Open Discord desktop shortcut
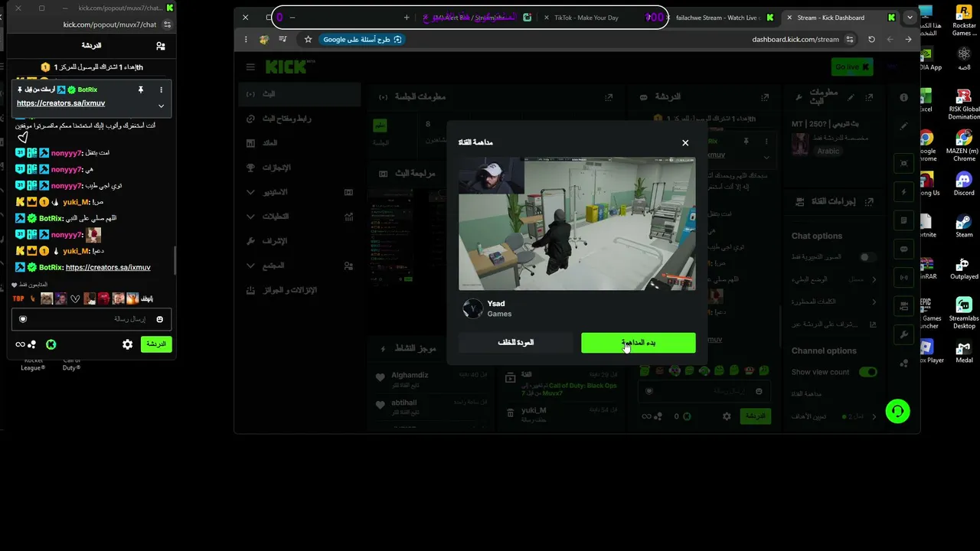980x551 pixels. click(964, 183)
